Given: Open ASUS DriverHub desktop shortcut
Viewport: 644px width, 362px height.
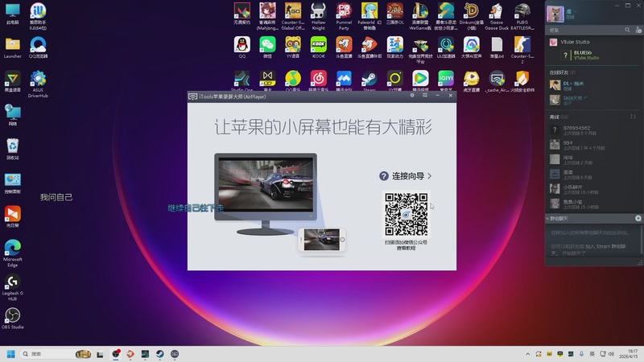Looking at the screenshot, I should pos(38,84).
